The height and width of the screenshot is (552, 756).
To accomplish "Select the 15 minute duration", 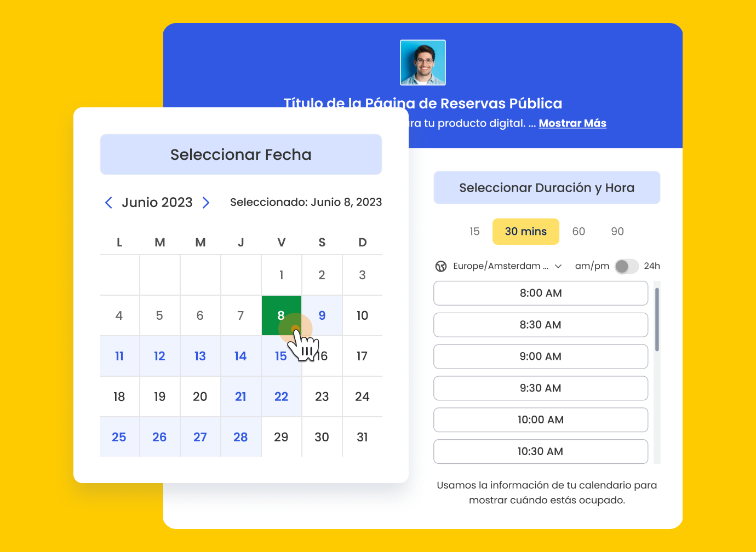I will click(474, 232).
